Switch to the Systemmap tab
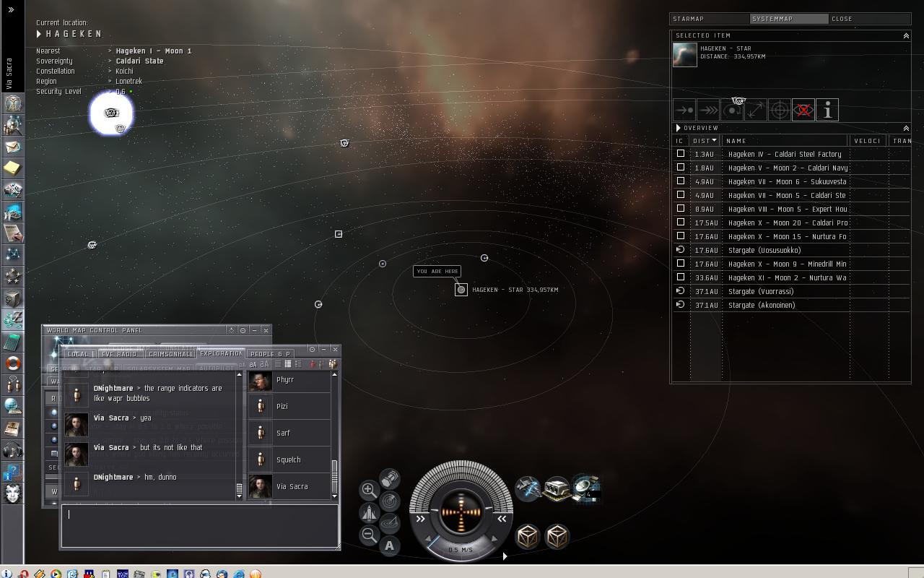Viewport: 924px width, 578px height. click(x=789, y=19)
